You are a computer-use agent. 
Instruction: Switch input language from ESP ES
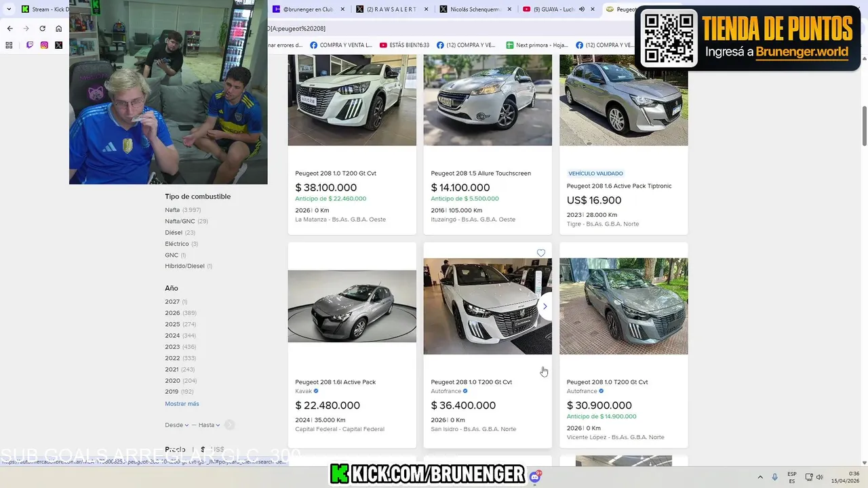tap(792, 477)
